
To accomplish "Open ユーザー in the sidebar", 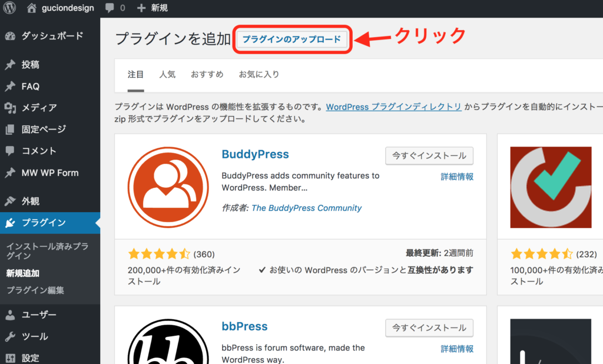I will [39, 315].
